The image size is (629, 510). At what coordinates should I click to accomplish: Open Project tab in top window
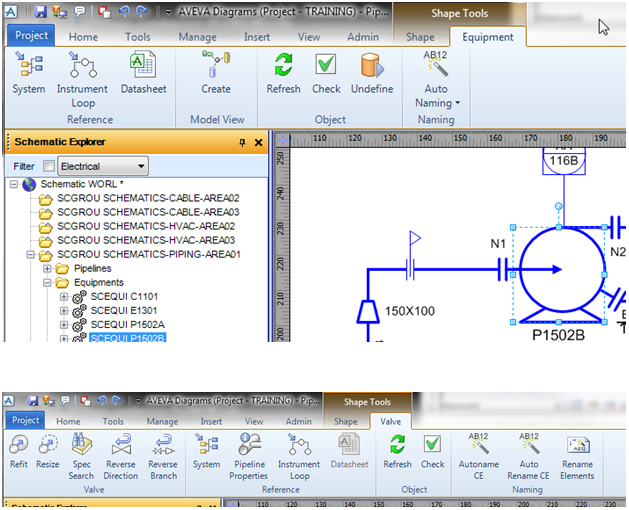31,36
